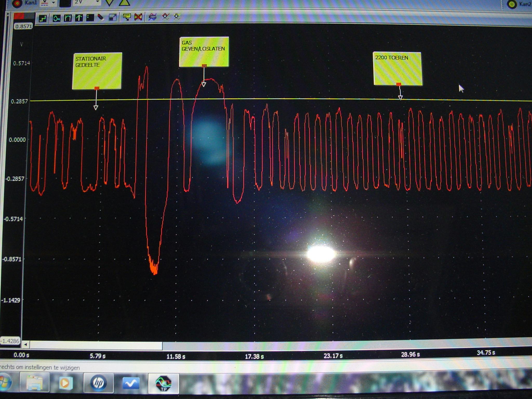Image resolution: width=532 pixels, height=399 pixels.
Task: Click the red channel color tab
Action: point(19,16)
